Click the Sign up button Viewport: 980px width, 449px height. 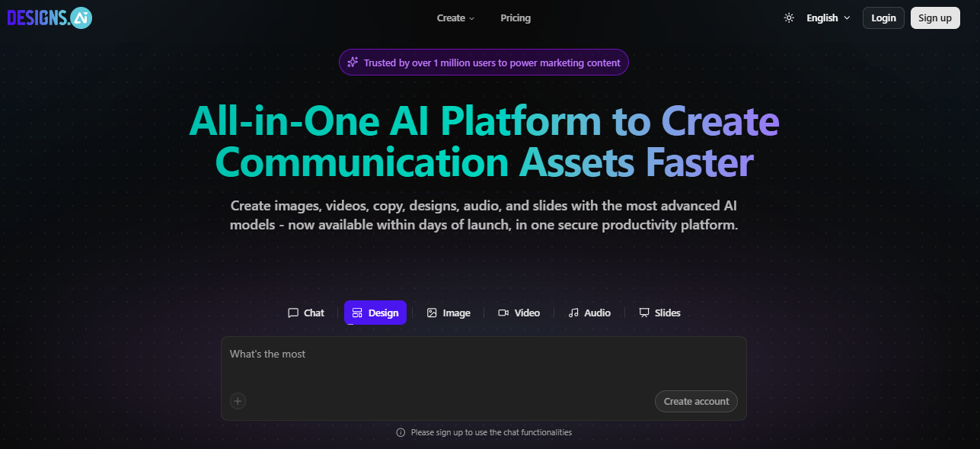point(934,18)
